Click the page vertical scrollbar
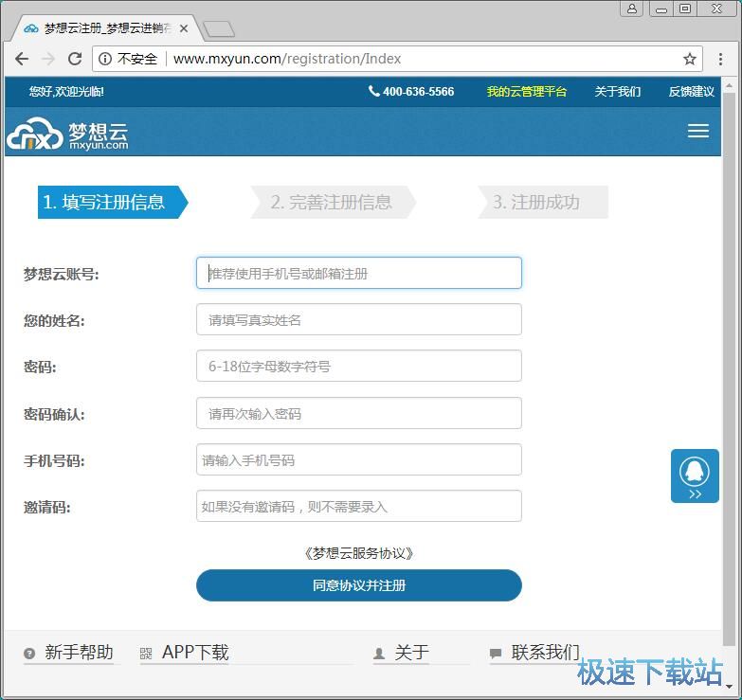 pos(729,360)
